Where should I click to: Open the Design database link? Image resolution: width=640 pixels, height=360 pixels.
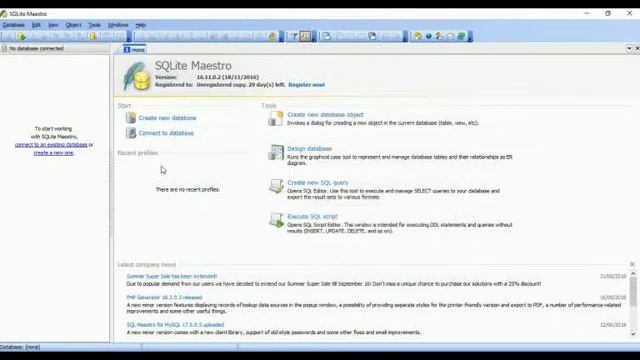point(309,149)
